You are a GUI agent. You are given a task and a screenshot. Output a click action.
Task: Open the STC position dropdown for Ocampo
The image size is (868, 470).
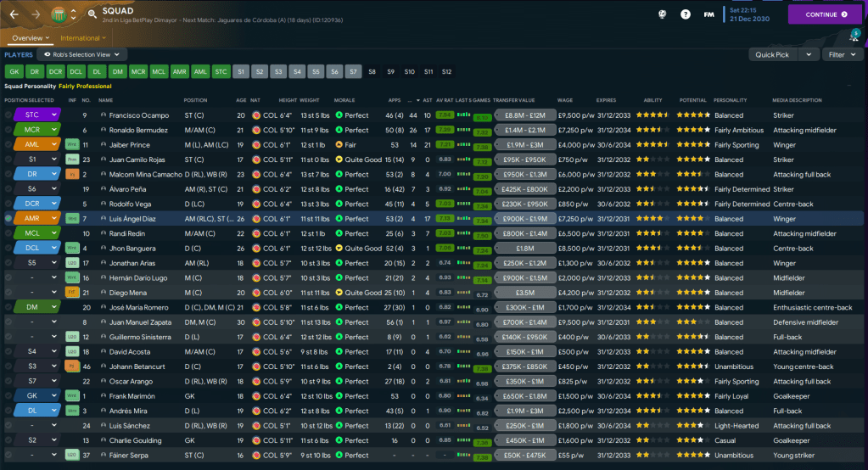54,115
